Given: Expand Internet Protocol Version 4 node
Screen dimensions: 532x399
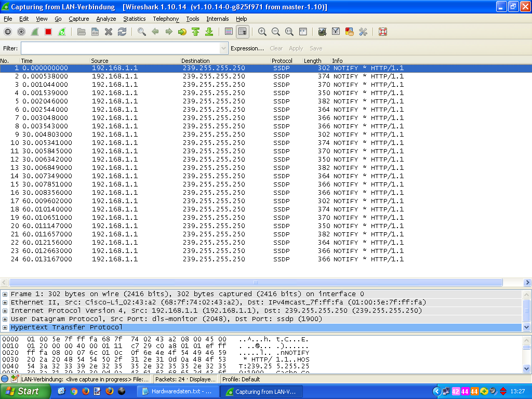Looking at the screenshot, I should click(x=5, y=311).
